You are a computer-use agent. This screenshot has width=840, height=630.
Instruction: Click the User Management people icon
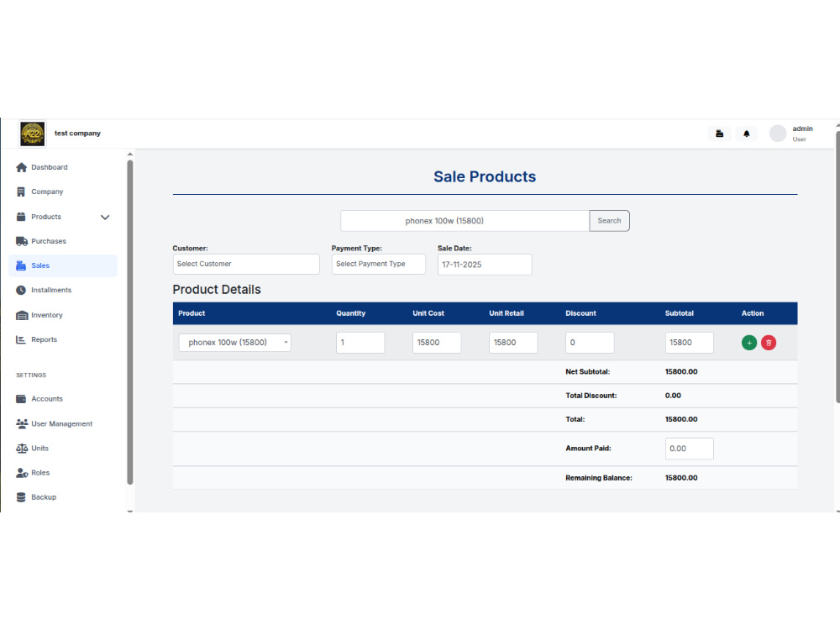(22, 423)
